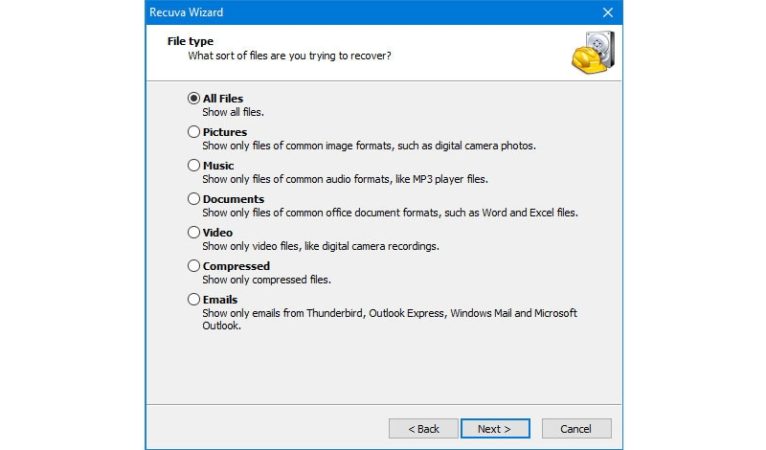This screenshot has height=450, width=766.
Task: Cancel the Recuva Wizard
Action: coord(576,429)
